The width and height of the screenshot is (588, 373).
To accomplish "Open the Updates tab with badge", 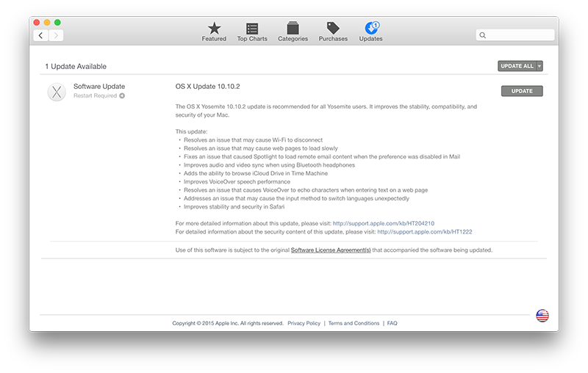I will (371, 32).
